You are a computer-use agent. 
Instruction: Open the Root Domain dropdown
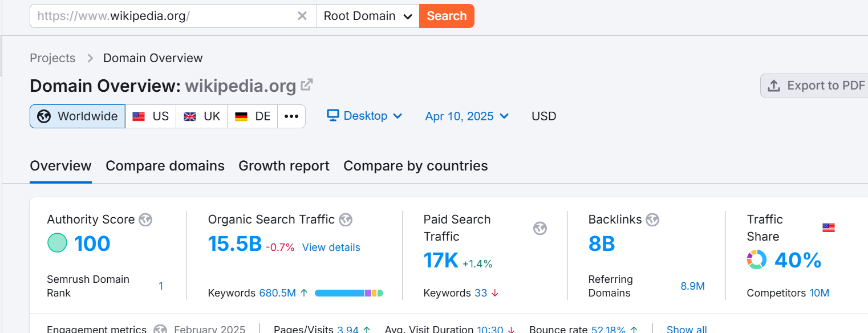pyautogui.click(x=368, y=16)
